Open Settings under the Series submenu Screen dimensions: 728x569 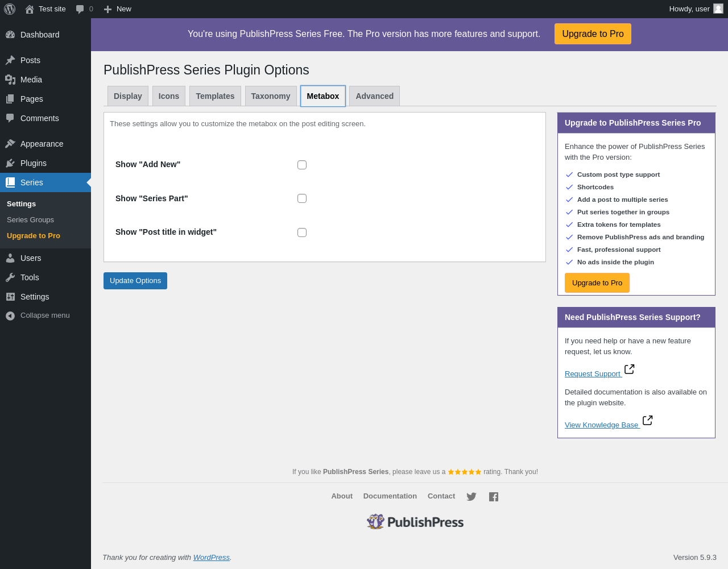coord(22,204)
